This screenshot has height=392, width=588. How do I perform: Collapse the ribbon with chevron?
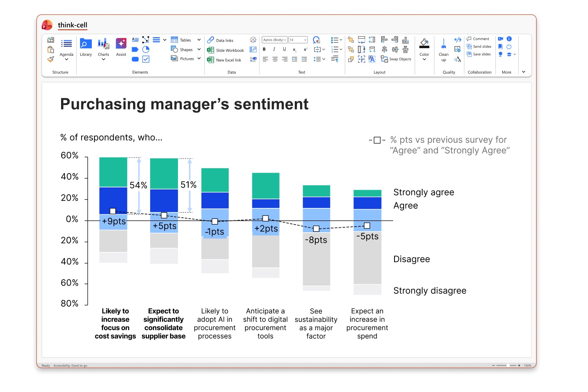click(x=524, y=72)
